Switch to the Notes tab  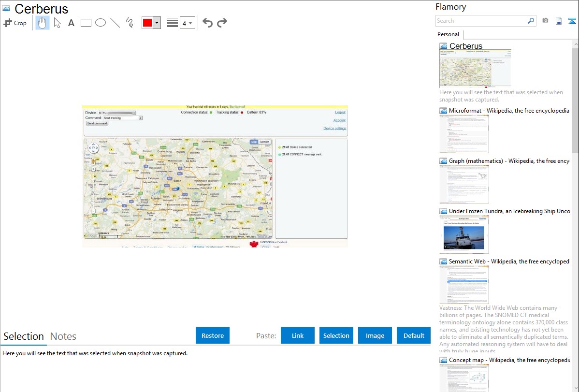pyautogui.click(x=63, y=336)
